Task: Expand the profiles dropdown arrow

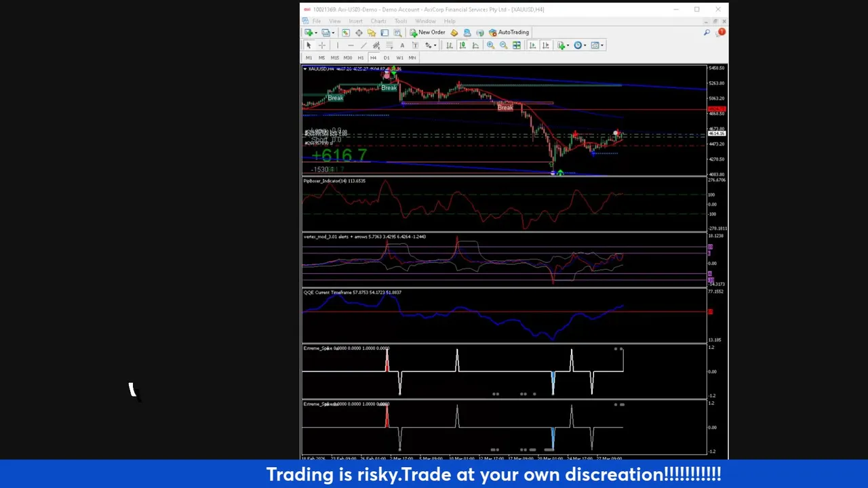Action: (333, 33)
